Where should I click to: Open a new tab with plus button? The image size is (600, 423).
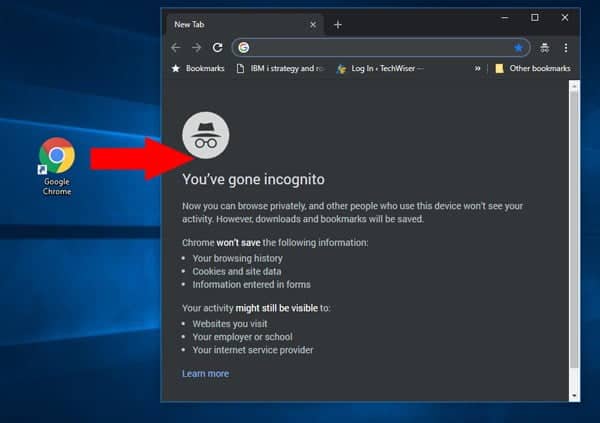(338, 25)
